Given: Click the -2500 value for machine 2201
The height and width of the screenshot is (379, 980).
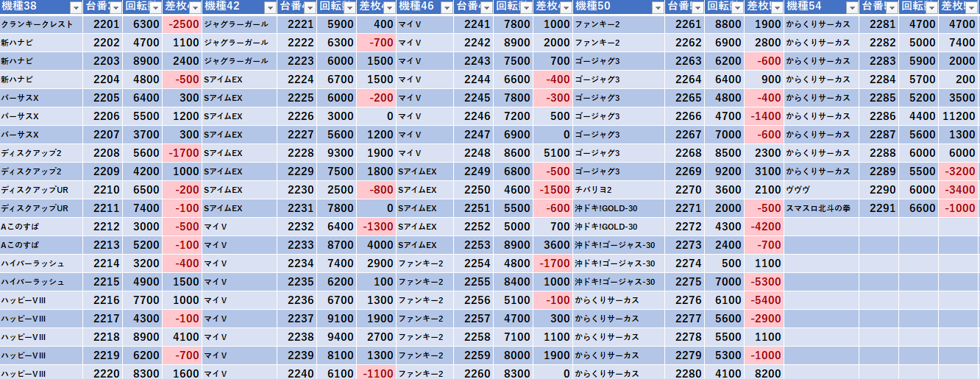Looking at the screenshot, I should [x=182, y=24].
